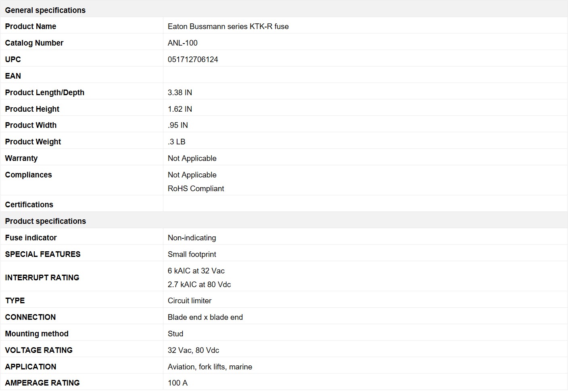Click the 3.38 IN length value
The image size is (568, 392).
(180, 93)
